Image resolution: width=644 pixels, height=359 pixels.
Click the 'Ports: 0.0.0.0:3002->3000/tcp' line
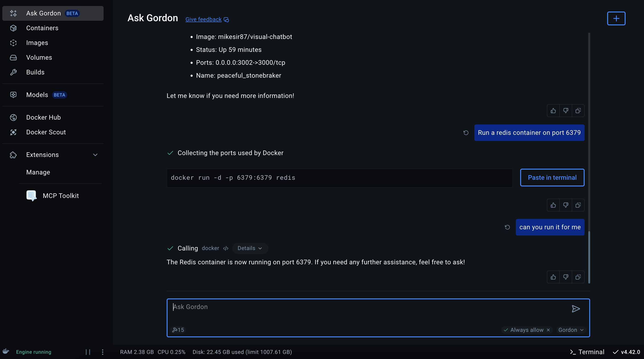coord(241,63)
